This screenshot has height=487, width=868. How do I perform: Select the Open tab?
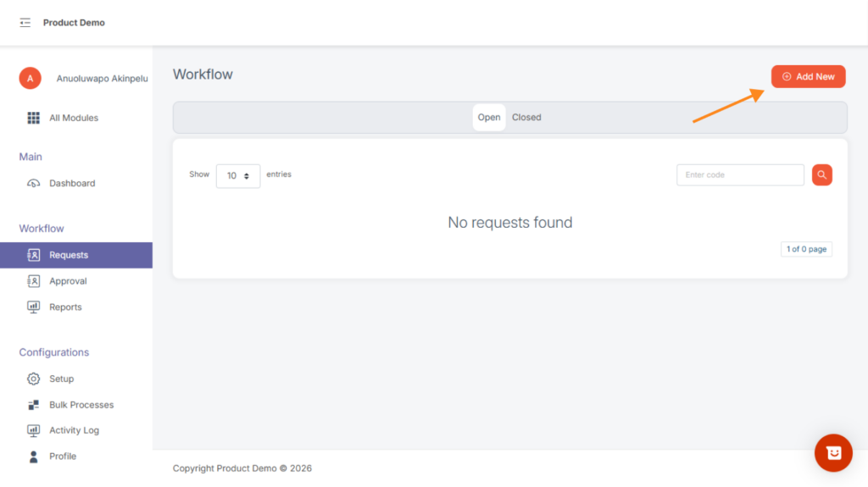(x=489, y=118)
